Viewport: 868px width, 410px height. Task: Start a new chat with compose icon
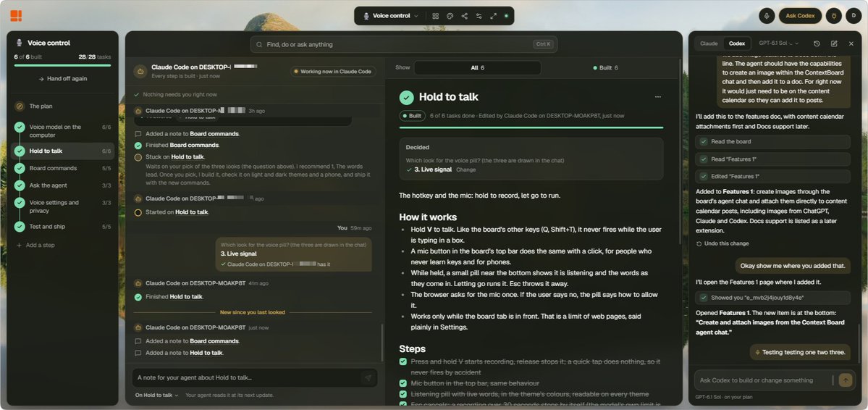coord(834,43)
